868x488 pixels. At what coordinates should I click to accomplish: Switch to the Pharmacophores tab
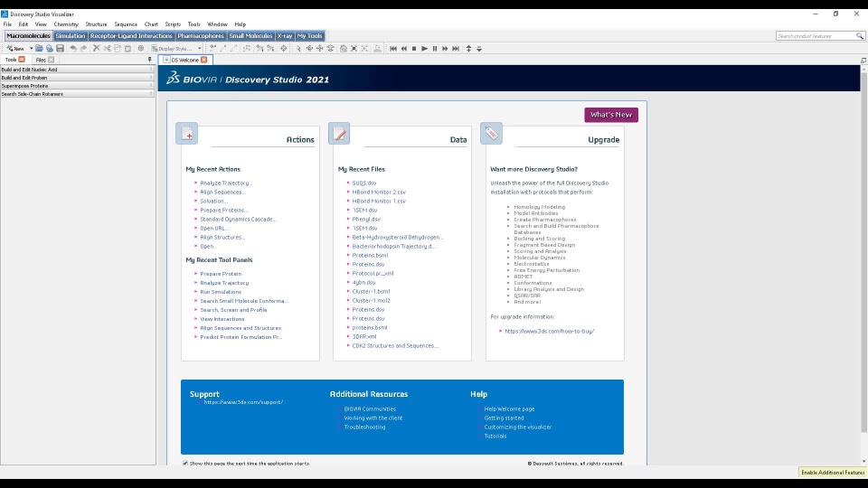tap(201, 36)
